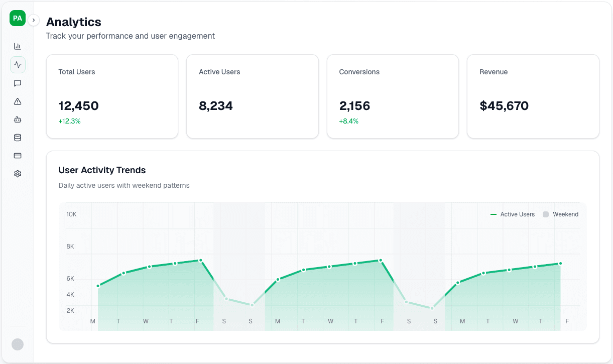The height and width of the screenshot is (364, 613).
Task: Select the database icon in sidebar
Action: pyautogui.click(x=18, y=137)
